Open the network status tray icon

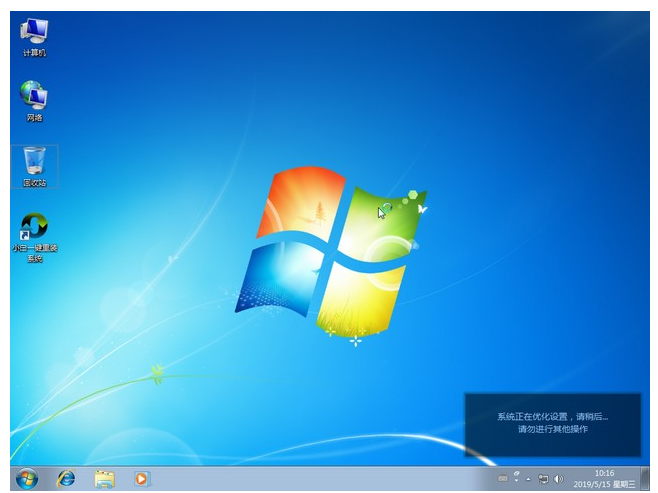(x=543, y=479)
